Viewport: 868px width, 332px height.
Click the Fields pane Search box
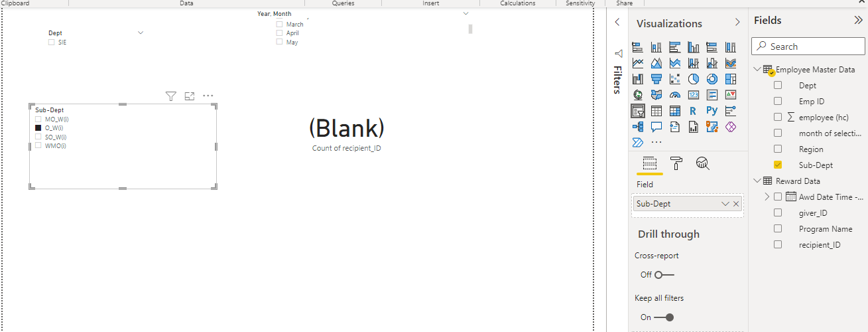[x=808, y=46]
